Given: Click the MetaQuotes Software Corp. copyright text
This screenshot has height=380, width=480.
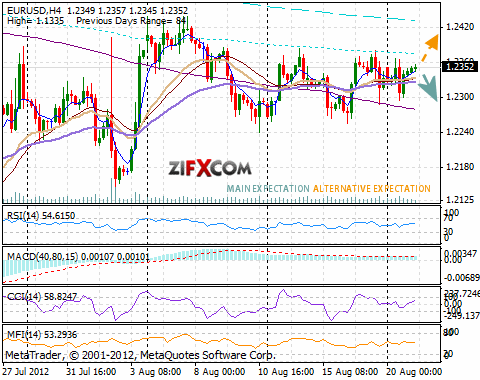Looking at the screenshot, I should coord(141,355).
